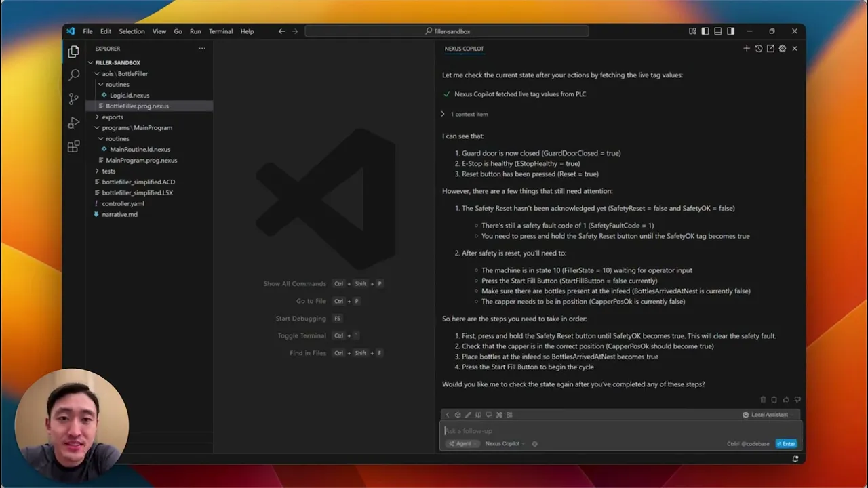The image size is (868, 488).
Task: Click the back chevron in chat toolbar
Action: point(448,415)
